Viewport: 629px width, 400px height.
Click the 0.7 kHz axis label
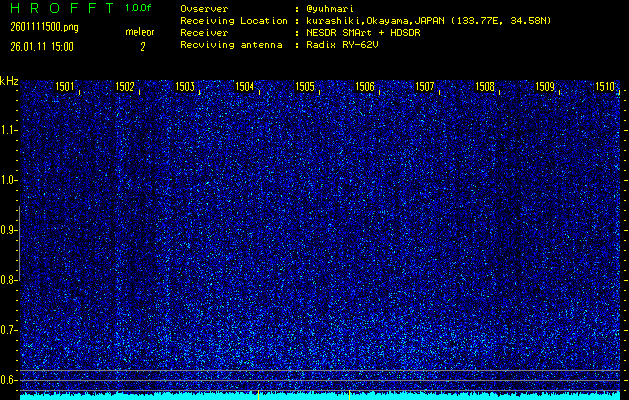click(7, 330)
